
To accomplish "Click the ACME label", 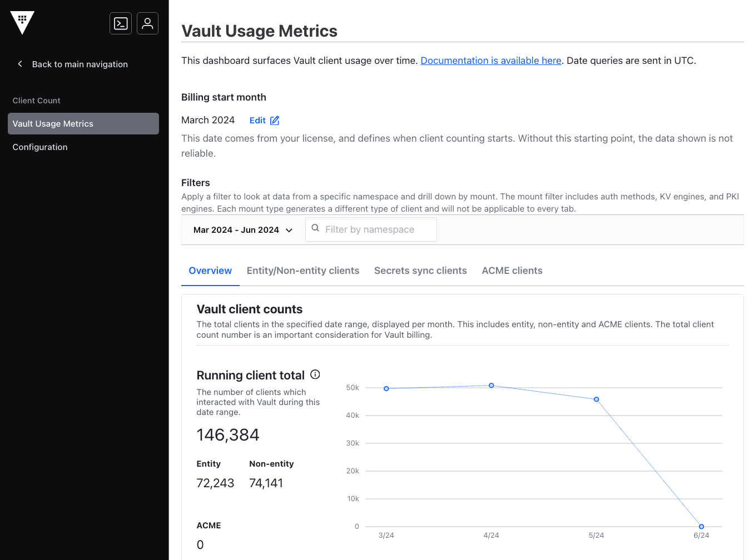I will point(209,526).
